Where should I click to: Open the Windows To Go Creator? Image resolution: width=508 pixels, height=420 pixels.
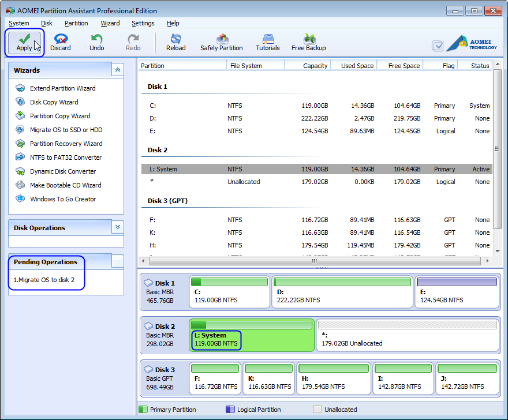coord(63,199)
